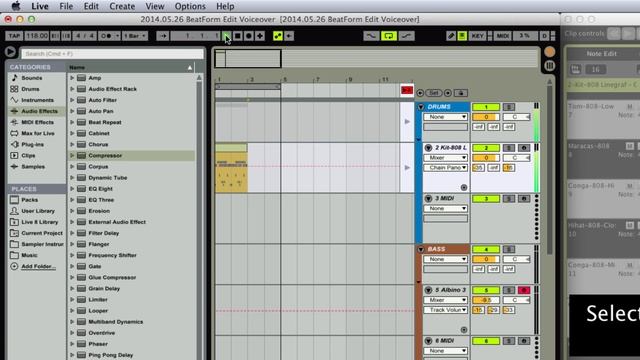
Task: Fold the DRUMS group track
Action: 421,107
